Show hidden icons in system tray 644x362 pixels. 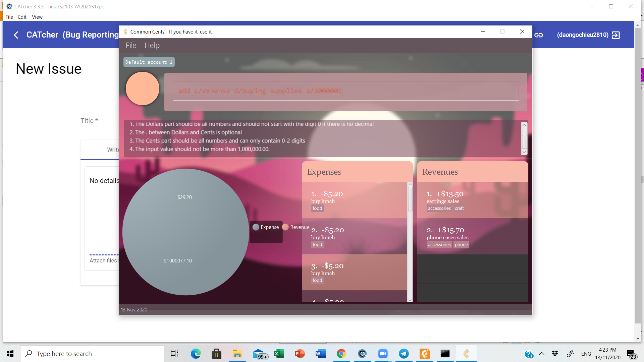(542, 354)
